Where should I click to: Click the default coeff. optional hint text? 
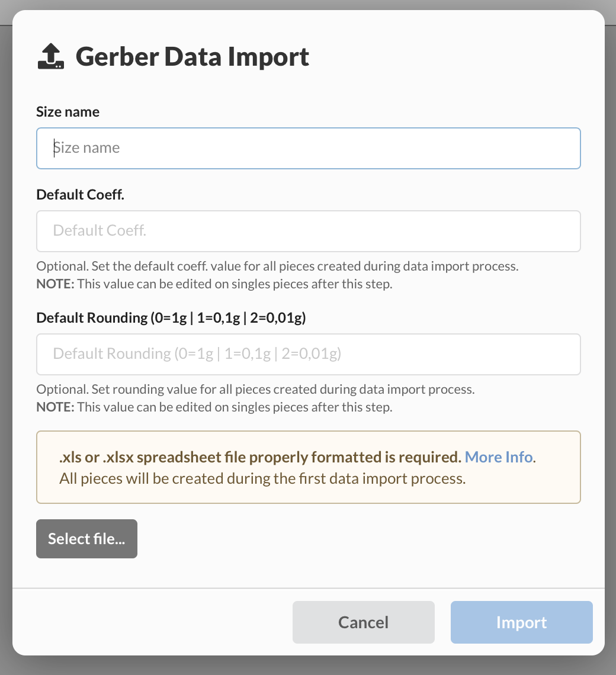pos(277,266)
